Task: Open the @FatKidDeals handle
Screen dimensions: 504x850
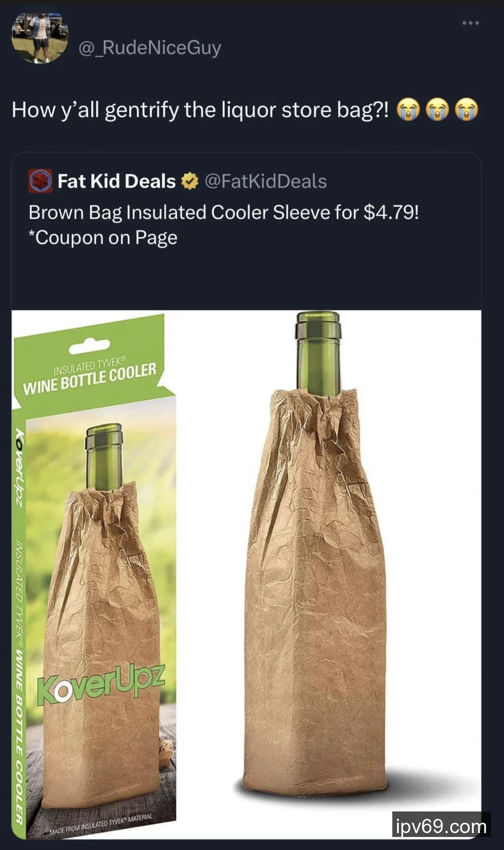Action: tap(265, 181)
